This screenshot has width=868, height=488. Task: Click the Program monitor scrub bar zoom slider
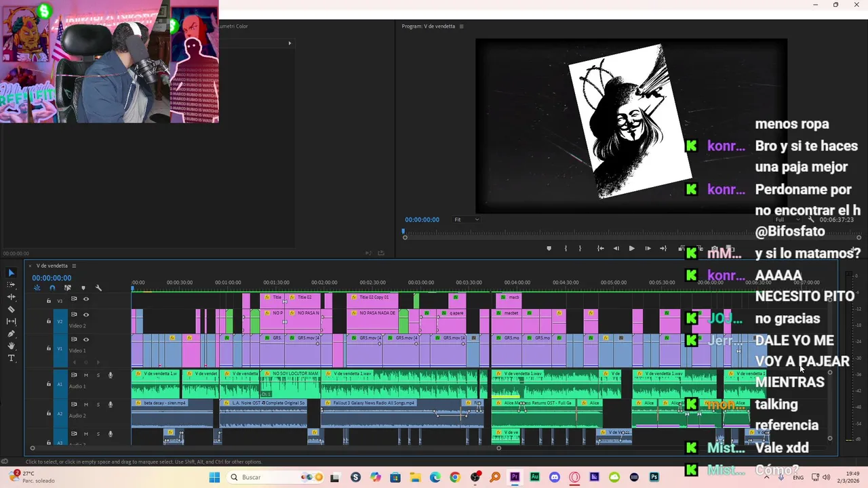631,237
